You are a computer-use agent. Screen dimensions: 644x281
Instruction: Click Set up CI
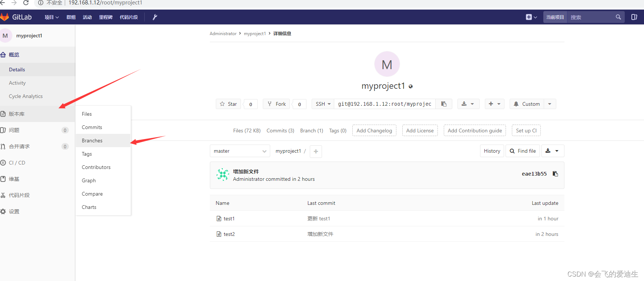point(526,131)
